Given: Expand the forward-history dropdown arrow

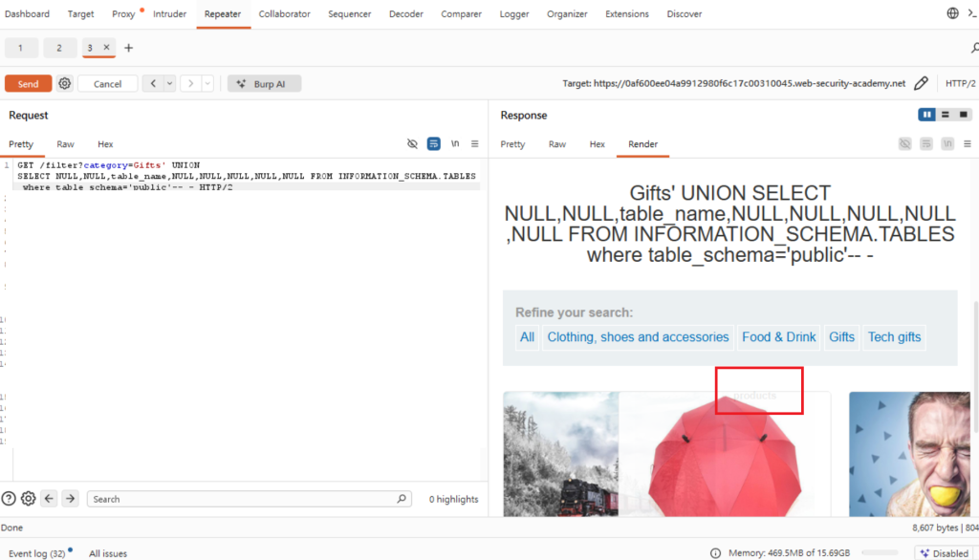Looking at the screenshot, I should pos(207,83).
